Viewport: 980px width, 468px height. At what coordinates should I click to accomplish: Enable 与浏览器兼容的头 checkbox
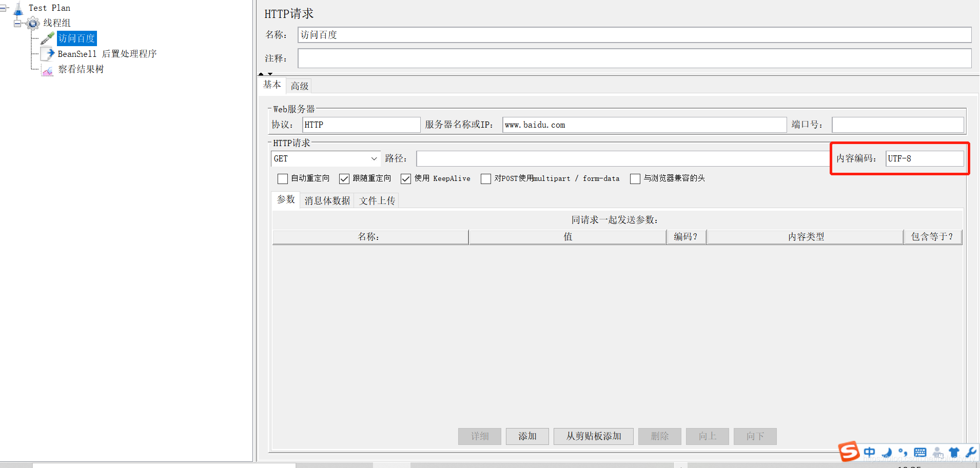click(x=635, y=178)
